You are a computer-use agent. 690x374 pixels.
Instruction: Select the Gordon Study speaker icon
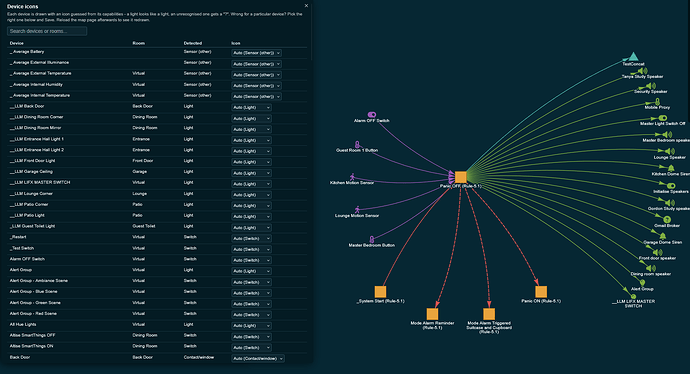[670, 203]
